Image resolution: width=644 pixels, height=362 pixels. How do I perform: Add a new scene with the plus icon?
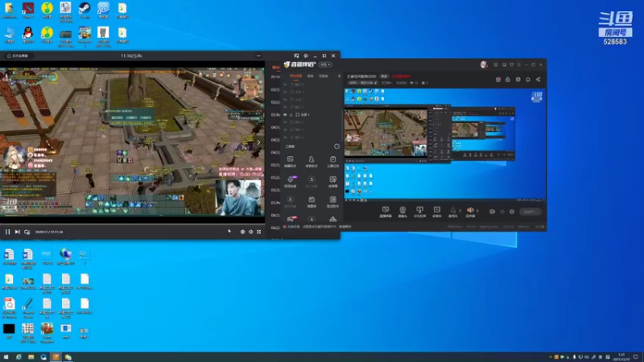pyautogui.click(x=339, y=76)
